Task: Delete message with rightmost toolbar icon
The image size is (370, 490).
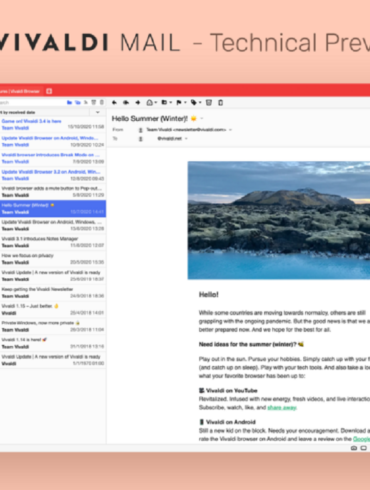Action: (x=220, y=103)
